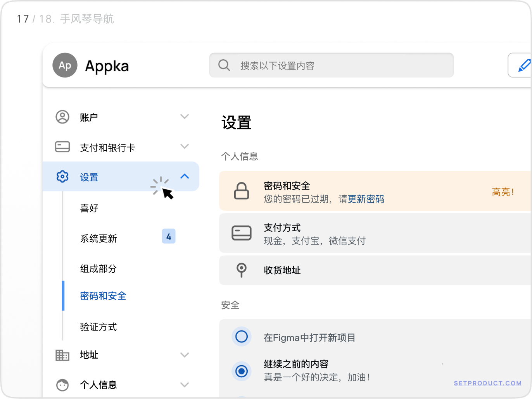Select the 在Figma中打开新项目 radio button
532x399 pixels.
point(242,337)
